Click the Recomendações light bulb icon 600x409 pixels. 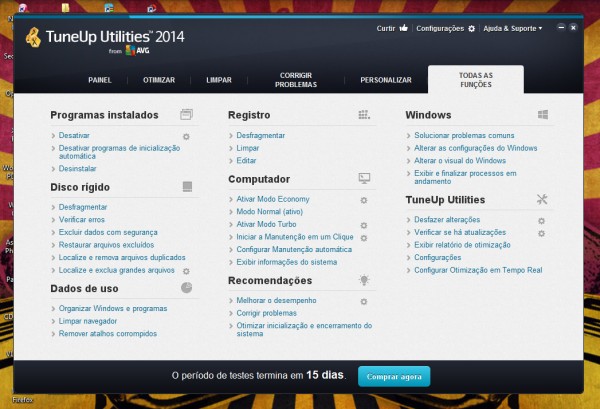[364, 280]
